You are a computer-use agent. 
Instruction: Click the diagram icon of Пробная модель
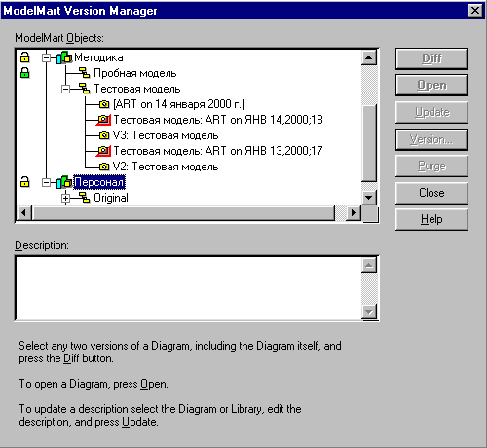tap(85, 73)
